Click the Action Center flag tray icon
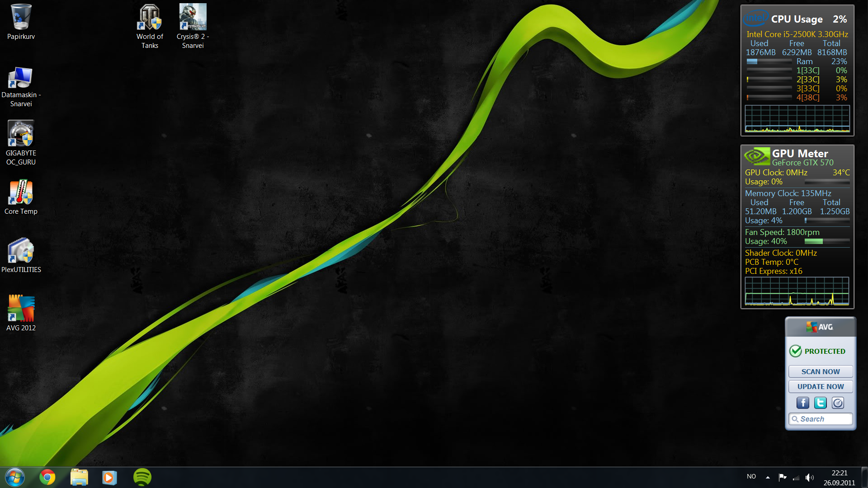This screenshot has width=868, height=488. (782, 477)
